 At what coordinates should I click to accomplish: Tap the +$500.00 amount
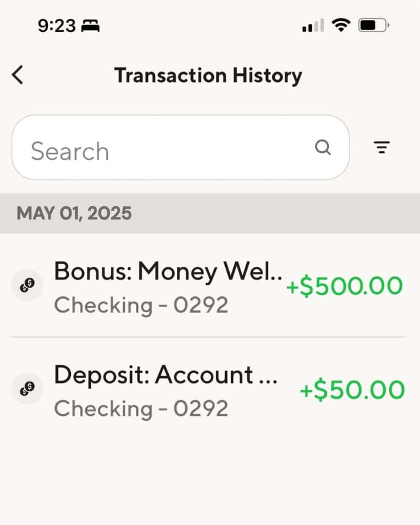[x=344, y=286]
